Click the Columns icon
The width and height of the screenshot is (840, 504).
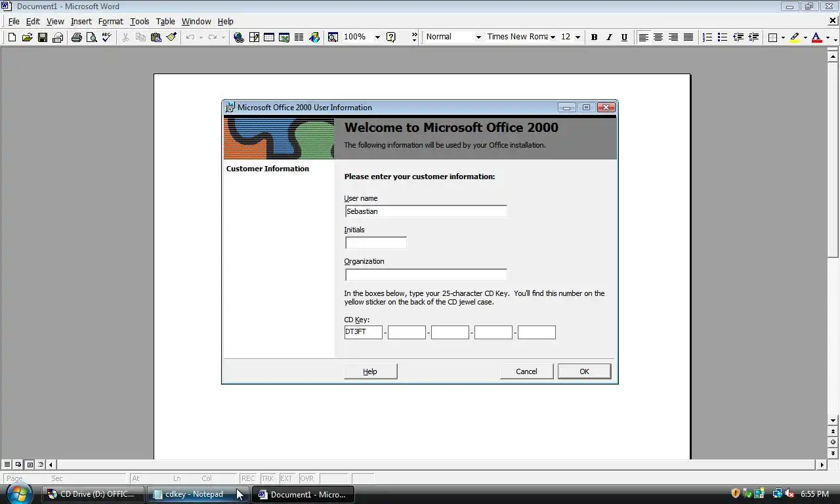click(299, 37)
